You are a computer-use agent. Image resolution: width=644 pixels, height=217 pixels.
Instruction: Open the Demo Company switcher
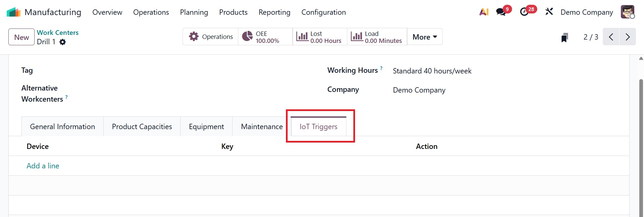pos(586,12)
